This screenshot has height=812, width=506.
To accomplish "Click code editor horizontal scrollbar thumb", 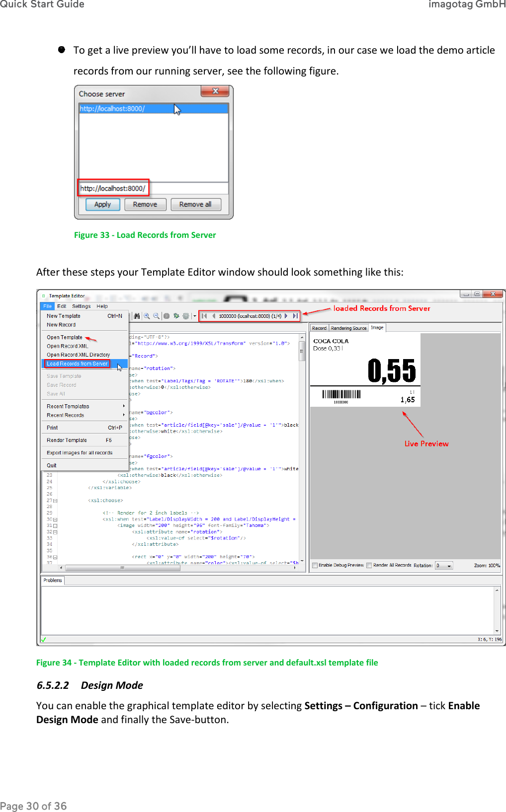I will (122, 568).
